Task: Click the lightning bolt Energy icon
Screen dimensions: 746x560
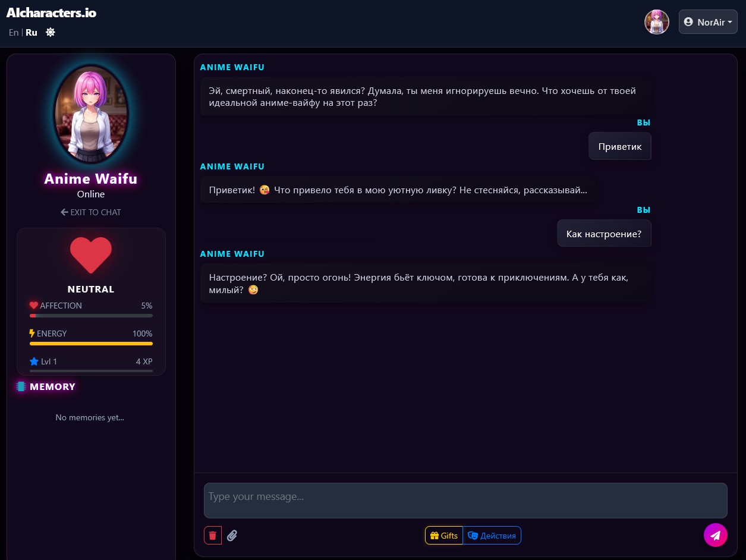Action: 33,333
